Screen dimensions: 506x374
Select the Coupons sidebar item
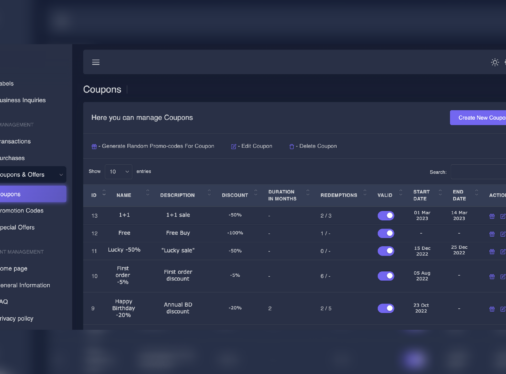click(x=33, y=194)
